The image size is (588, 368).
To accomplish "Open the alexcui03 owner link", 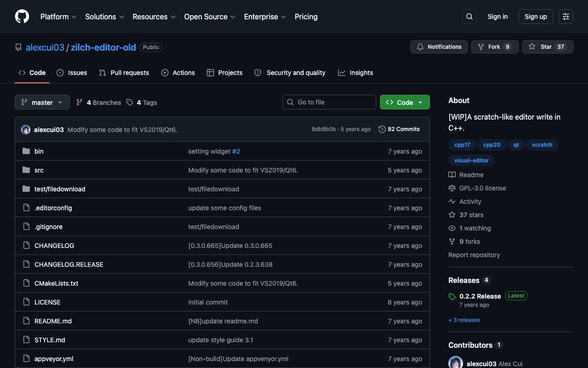I will pos(45,47).
